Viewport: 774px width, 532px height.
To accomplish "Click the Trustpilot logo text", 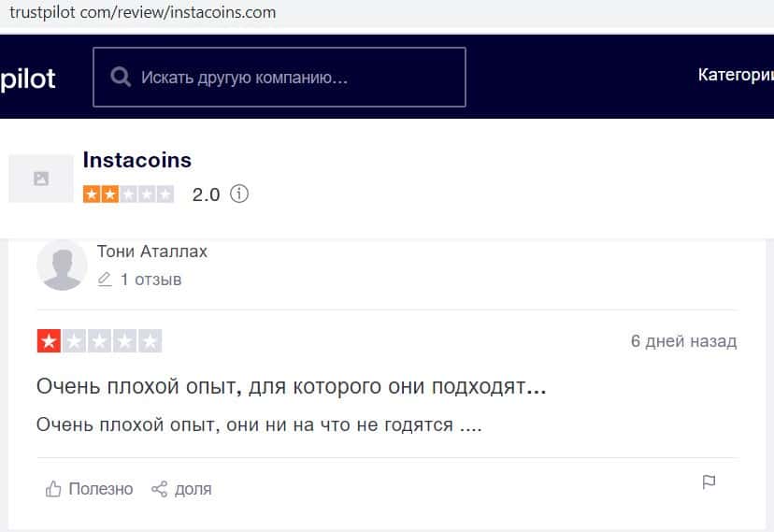I will pyautogui.click(x=28, y=79).
